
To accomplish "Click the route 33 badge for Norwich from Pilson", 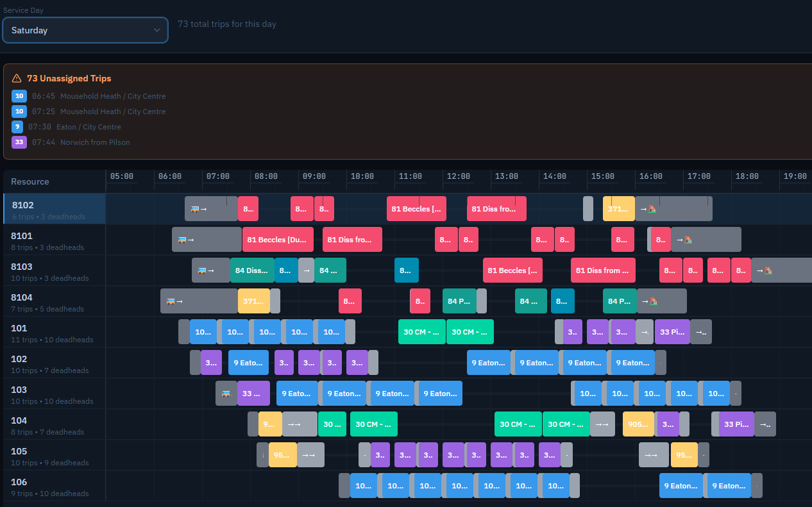I will point(19,142).
